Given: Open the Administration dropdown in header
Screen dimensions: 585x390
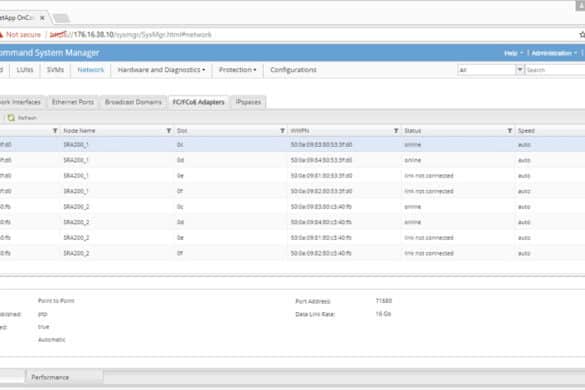Looking at the screenshot, I should pyautogui.click(x=554, y=53).
